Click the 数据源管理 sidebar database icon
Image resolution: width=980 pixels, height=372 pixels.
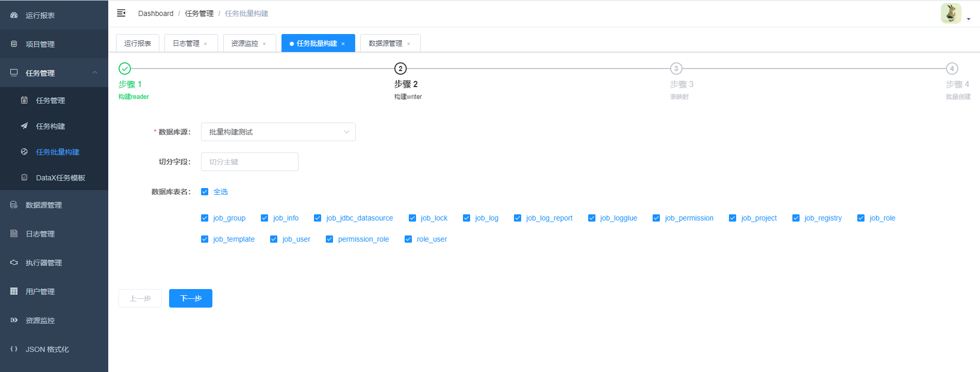pyautogui.click(x=14, y=205)
